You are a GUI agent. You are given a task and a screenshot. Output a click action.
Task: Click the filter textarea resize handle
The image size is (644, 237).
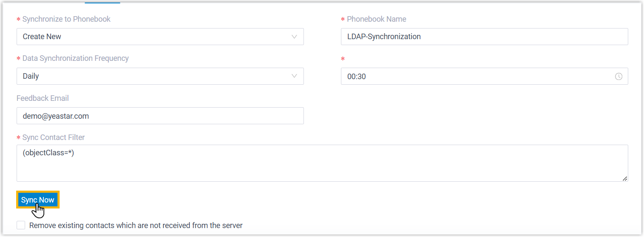624,179
